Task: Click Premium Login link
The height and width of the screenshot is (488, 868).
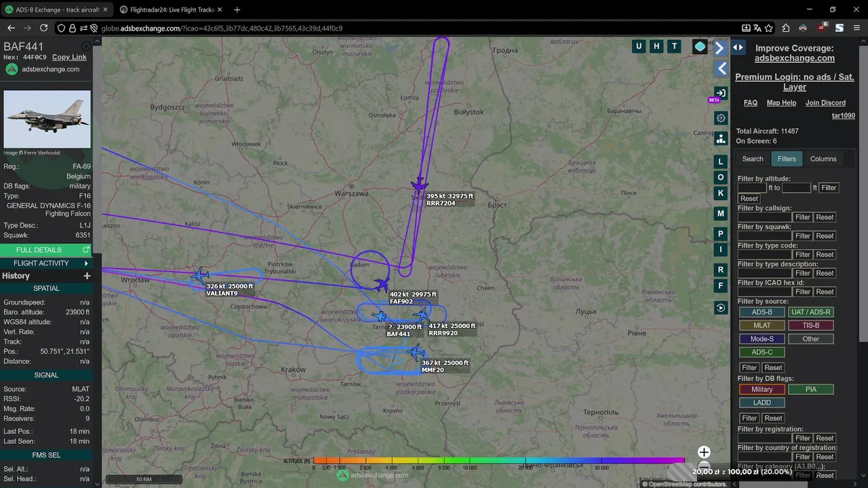Action: point(795,82)
